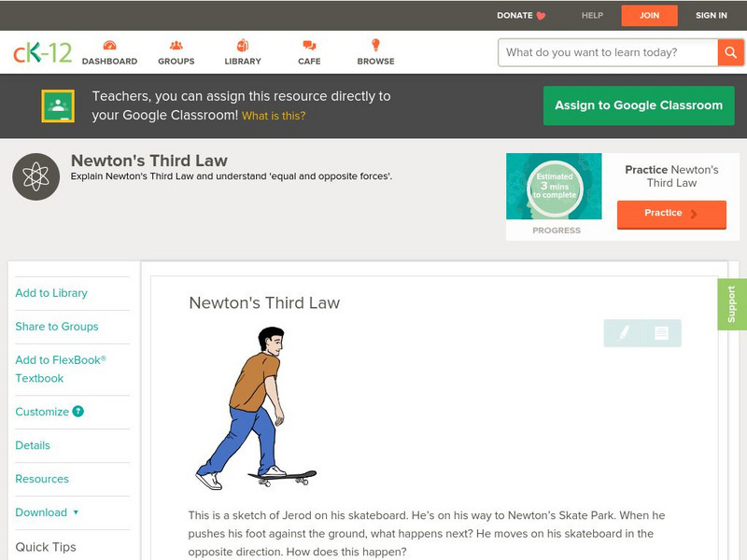Click the Download link text
This screenshot has width=747, height=560.
pos(41,512)
